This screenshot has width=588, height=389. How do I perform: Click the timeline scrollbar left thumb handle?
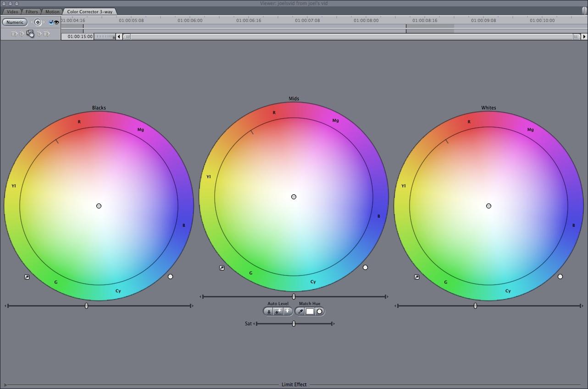pos(127,37)
